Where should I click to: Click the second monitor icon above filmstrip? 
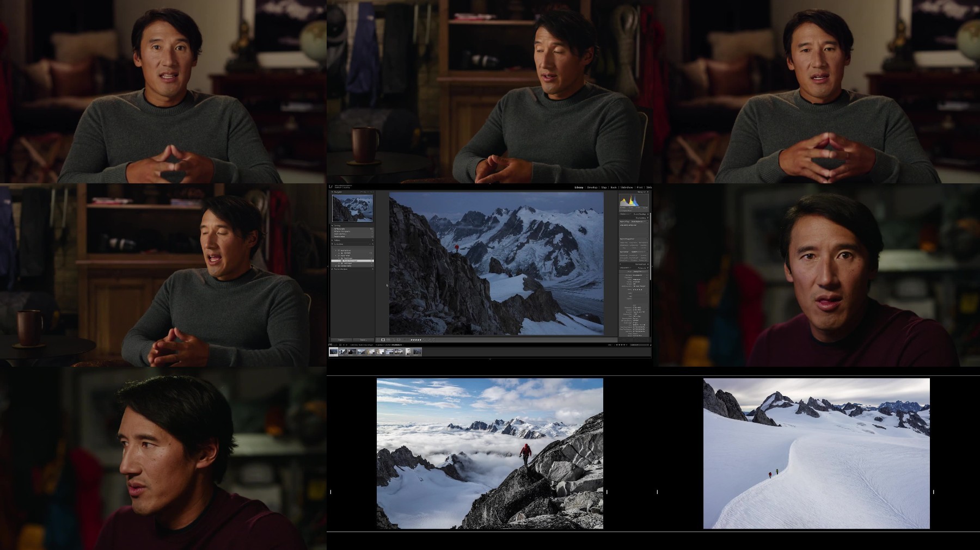(x=335, y=345)
